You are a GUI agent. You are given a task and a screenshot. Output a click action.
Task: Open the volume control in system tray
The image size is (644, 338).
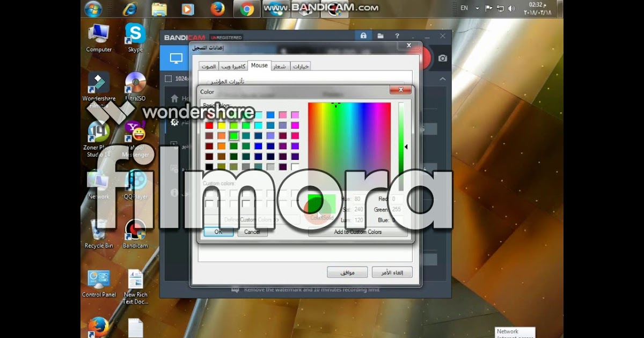coord(511,9)
